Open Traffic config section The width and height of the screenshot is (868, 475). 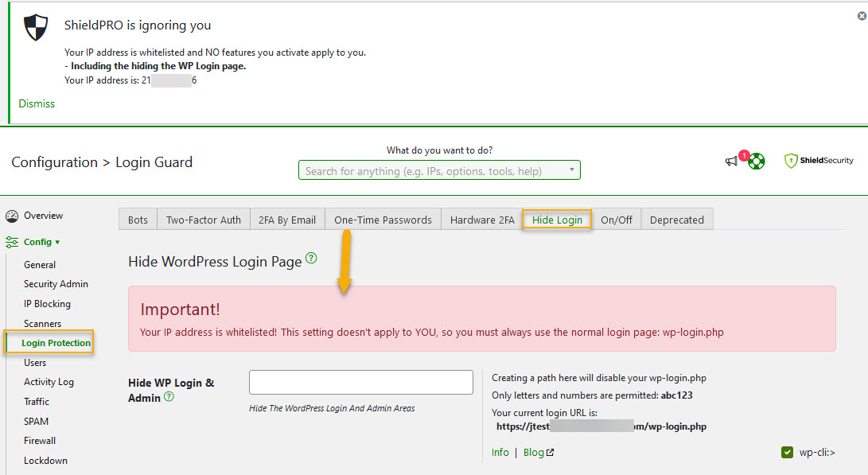[37, 401]
